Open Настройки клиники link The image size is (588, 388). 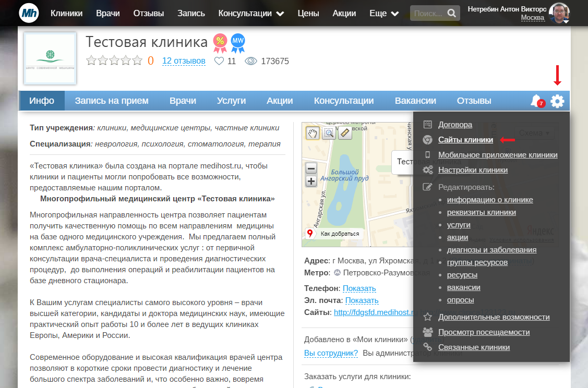473,170
